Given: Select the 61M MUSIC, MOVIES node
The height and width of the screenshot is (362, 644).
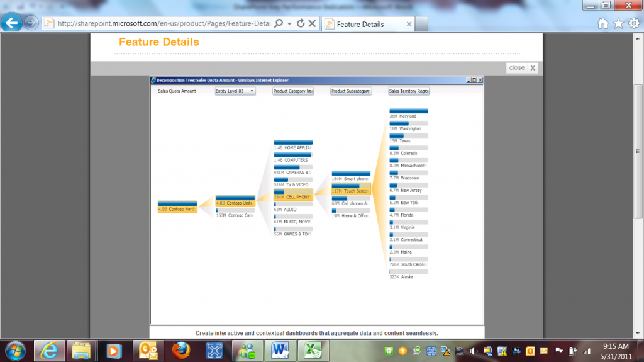Looking at the screenshot, I should pyautogui.click(x=293, y=219).
